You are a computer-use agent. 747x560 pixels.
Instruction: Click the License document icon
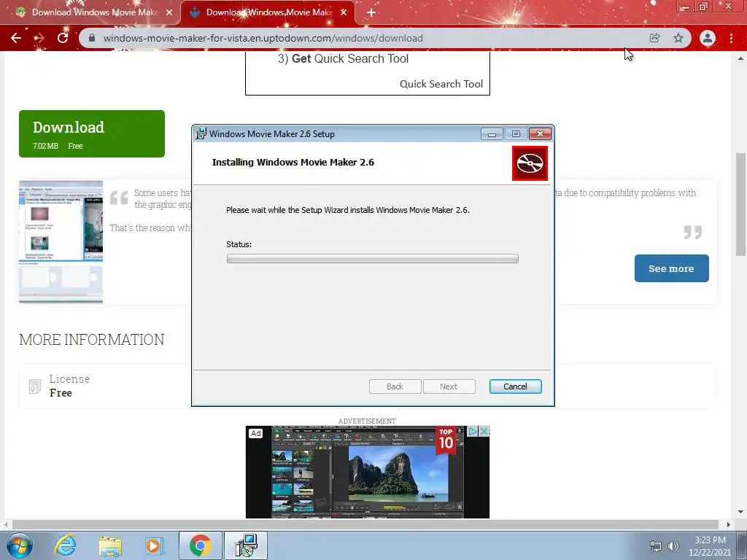35,386
